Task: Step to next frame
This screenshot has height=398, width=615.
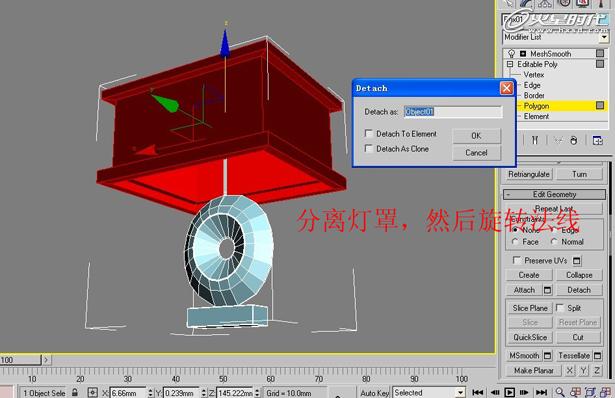Action: click(524, 392)
